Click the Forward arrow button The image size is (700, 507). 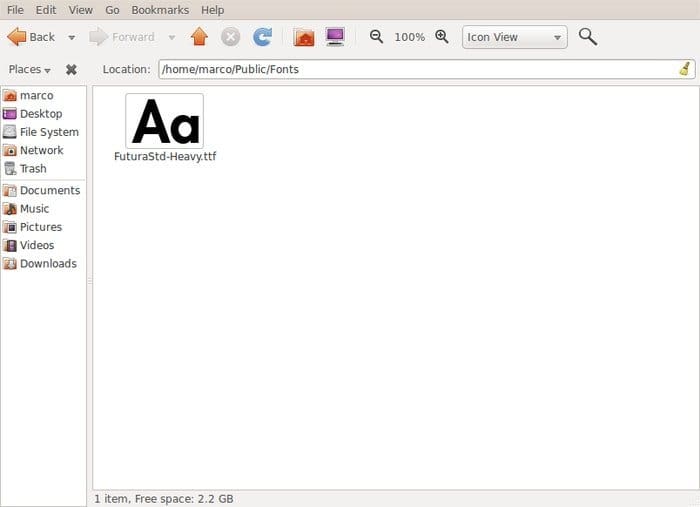(x=122, y=37)
